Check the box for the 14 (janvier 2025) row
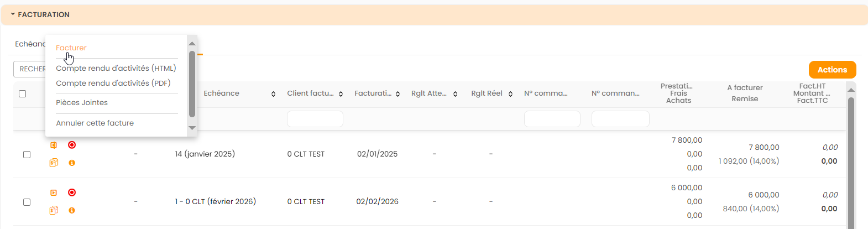 click(27, 154)
